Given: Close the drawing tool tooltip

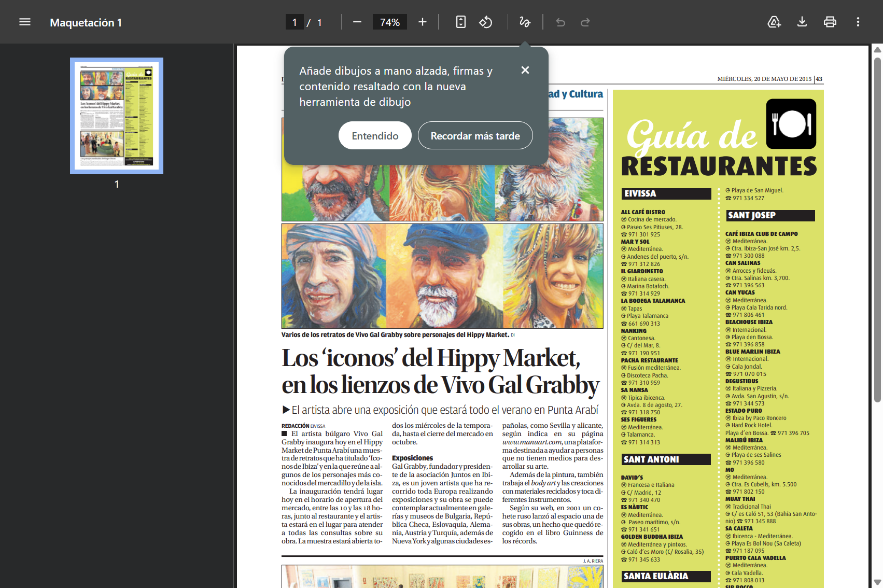Looking at the screenshot, I should (525, 70).
